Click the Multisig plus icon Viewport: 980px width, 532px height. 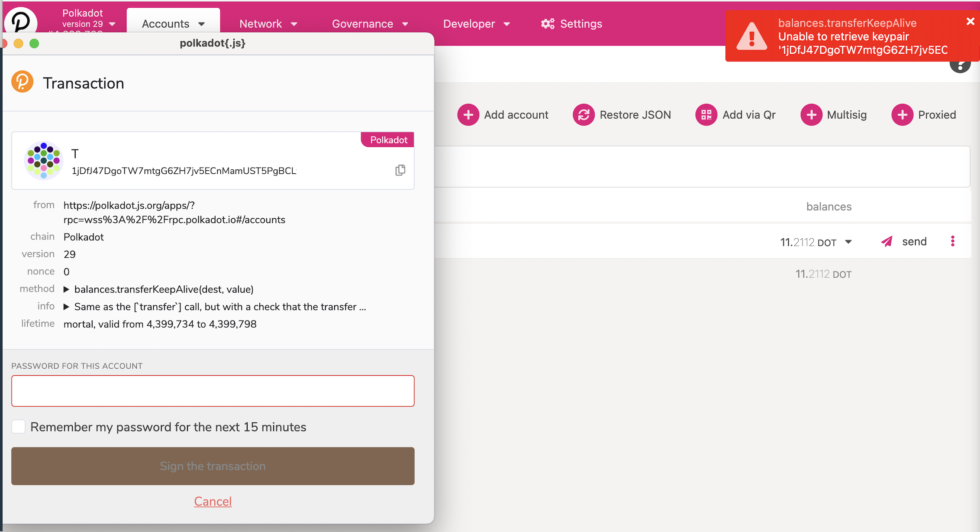click(811, 115)
